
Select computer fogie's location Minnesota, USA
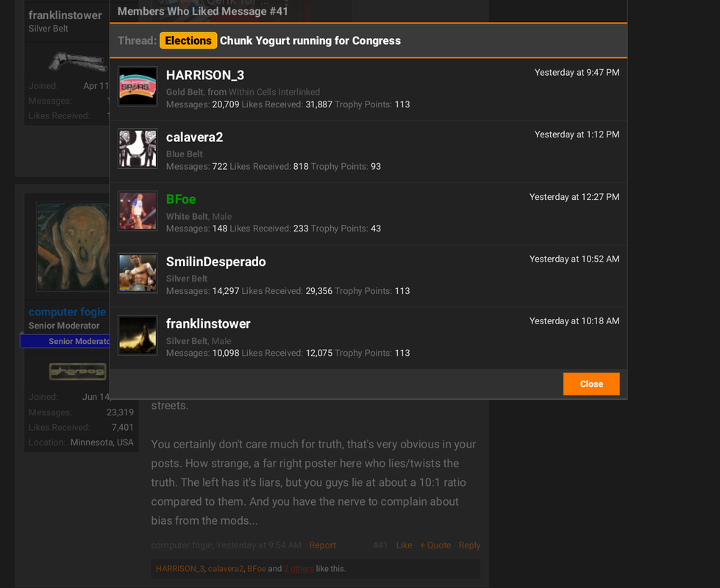point(102,442)
